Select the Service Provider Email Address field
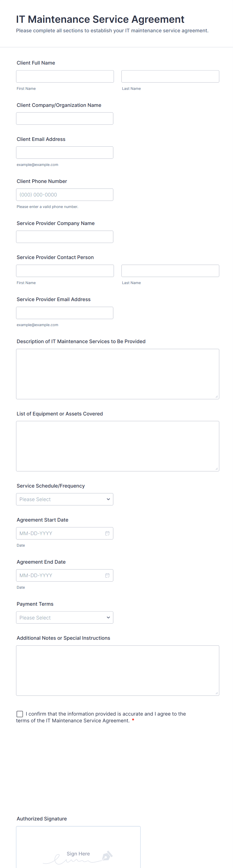Viewport: 233px width, 868px height. (x=65, y=313)
